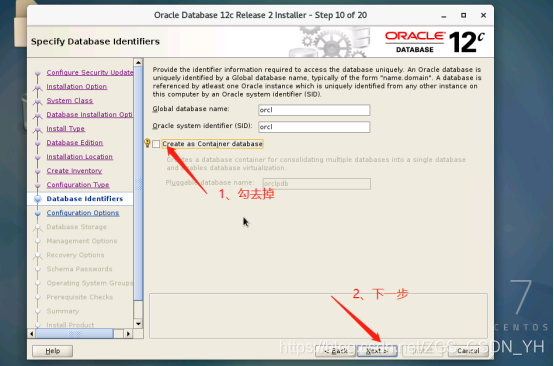
Task: Minimize the Oracle installer window
Action: [444, 16]
